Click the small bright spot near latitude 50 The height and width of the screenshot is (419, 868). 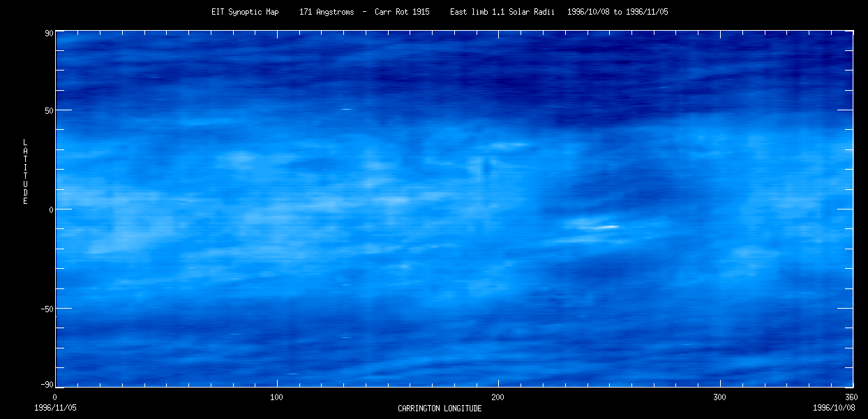click(346, 109)
